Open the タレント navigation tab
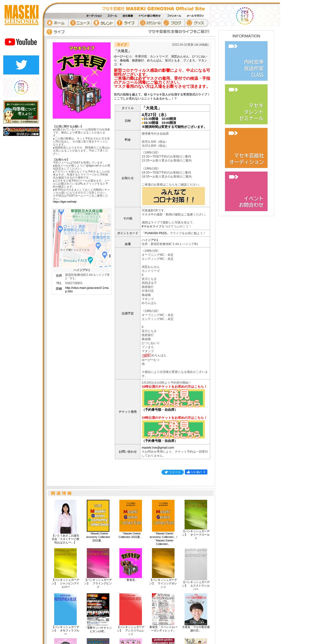This screenshot has width=322, height=644. (104, 23)
